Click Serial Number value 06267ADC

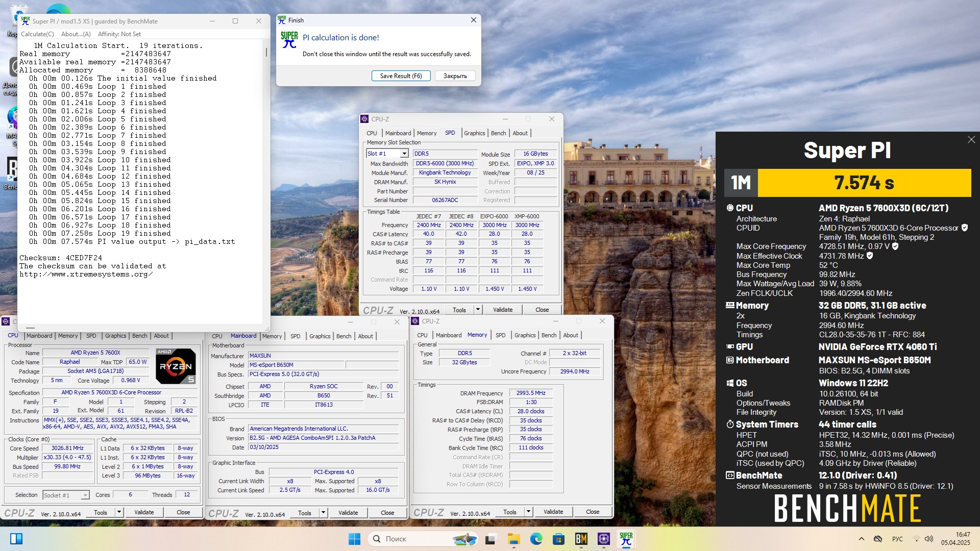click(x=445, y=200)
